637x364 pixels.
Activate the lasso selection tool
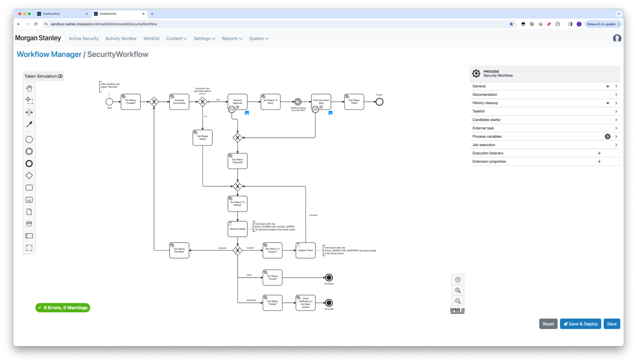pyautogui.click(x=29, y=100)
